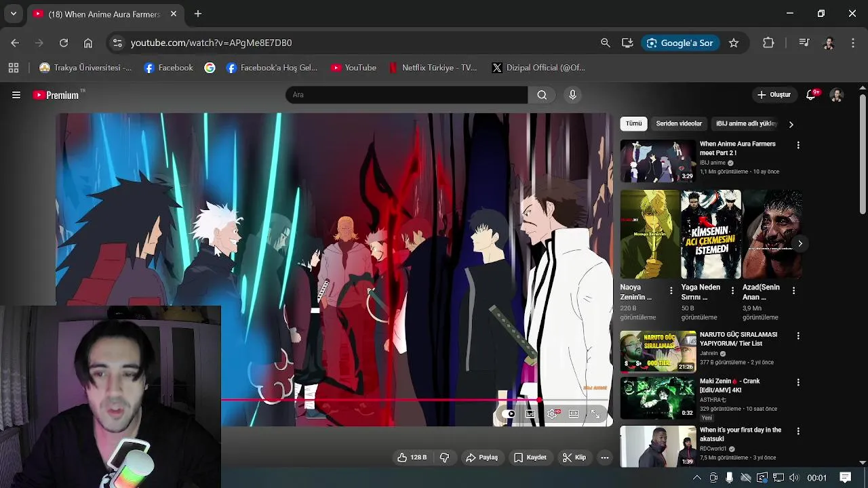
Task: Open Chrome extensions puzzle icon
Action: coord(768,43)
